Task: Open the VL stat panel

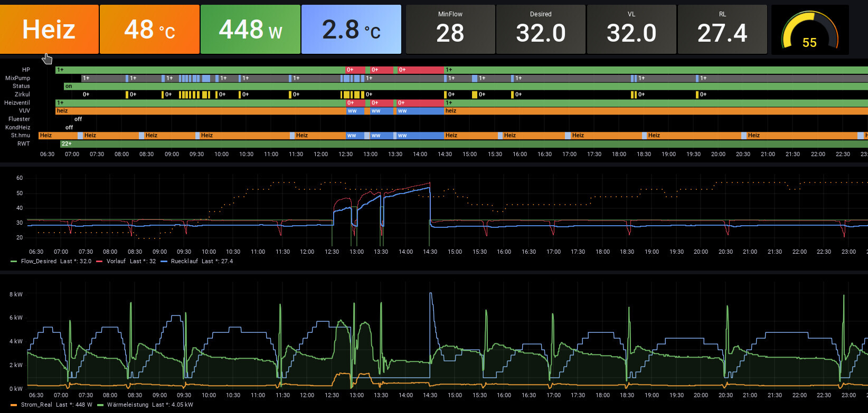Action: (x=631, y=29)
